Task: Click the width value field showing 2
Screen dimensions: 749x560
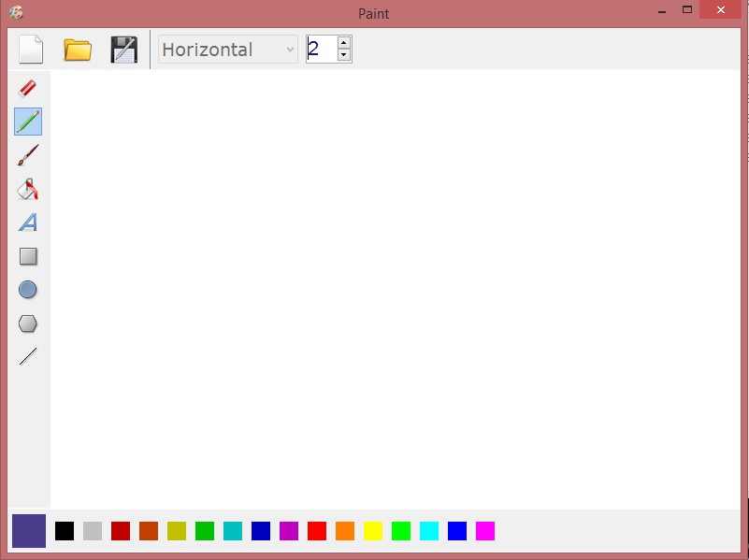Action: 322,49
